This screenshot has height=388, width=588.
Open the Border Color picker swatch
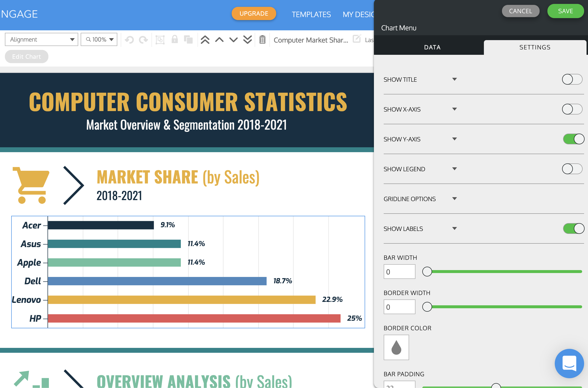tap(396, 347)
